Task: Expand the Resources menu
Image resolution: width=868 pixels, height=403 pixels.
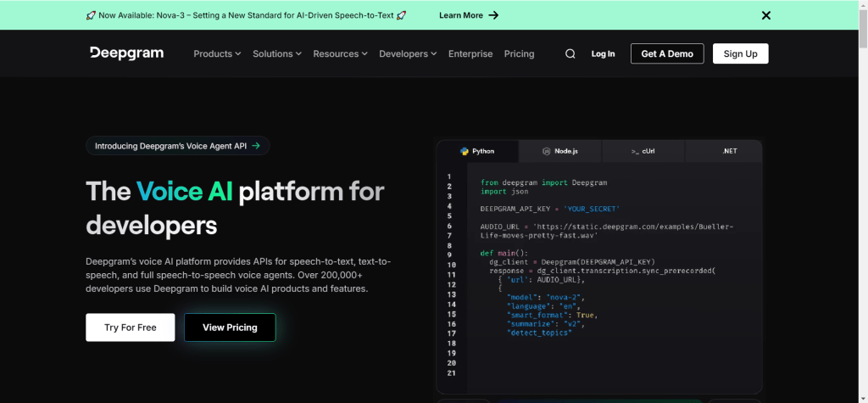Action: (340, 53)
